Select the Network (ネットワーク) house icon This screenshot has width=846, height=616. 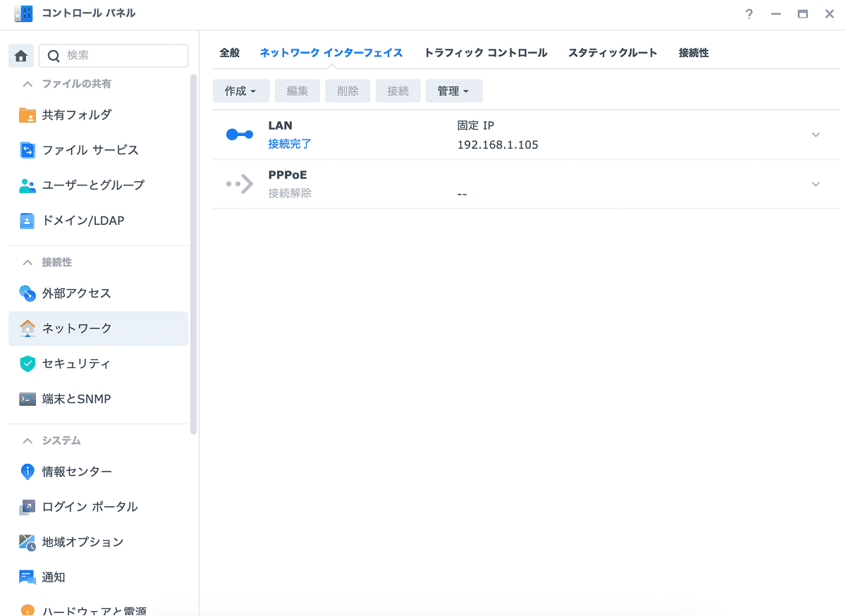pyautogui.click(x=27, y=328)
